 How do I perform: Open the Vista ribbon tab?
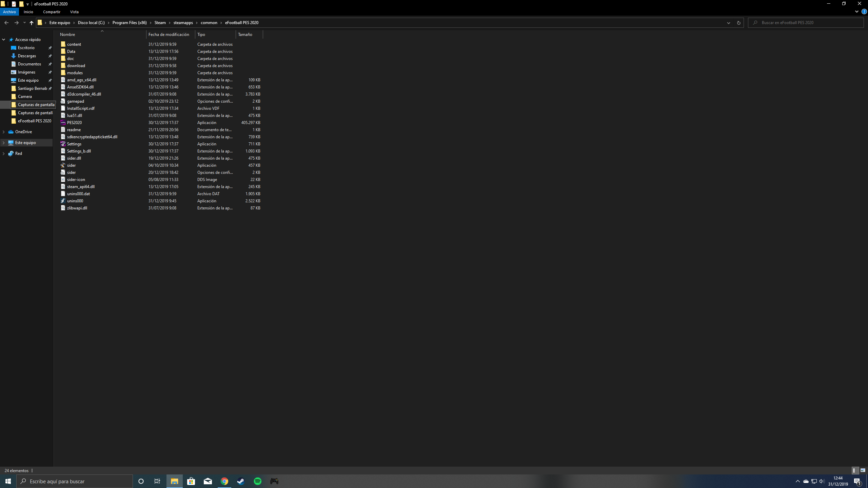74,12
